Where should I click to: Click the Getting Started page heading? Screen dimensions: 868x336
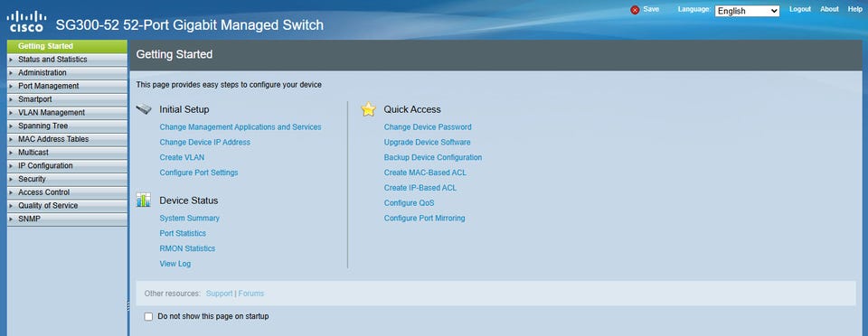point(175,54)
